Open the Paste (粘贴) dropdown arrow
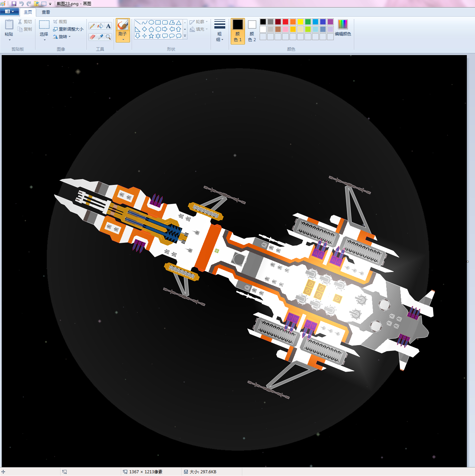Screen dimensions: 475x476 pos(10,40)
